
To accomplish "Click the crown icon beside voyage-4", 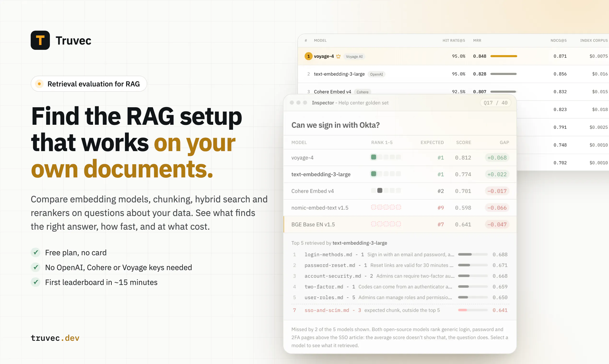I will [338, 56].
